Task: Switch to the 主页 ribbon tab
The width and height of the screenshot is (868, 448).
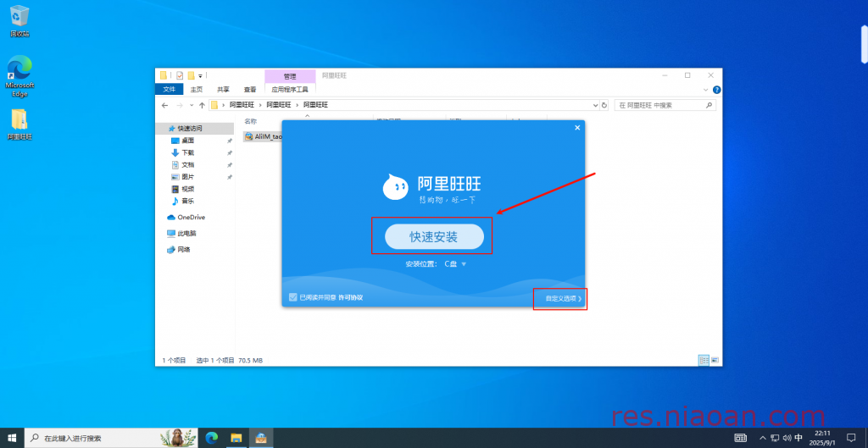Action: (197, 89)
